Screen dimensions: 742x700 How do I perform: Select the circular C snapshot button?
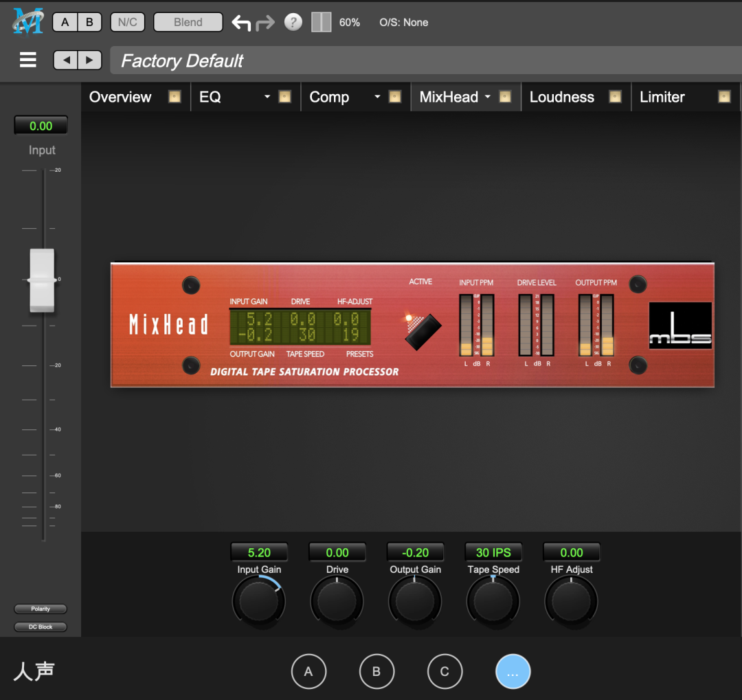pyautogui.click(x=445, y=671)
